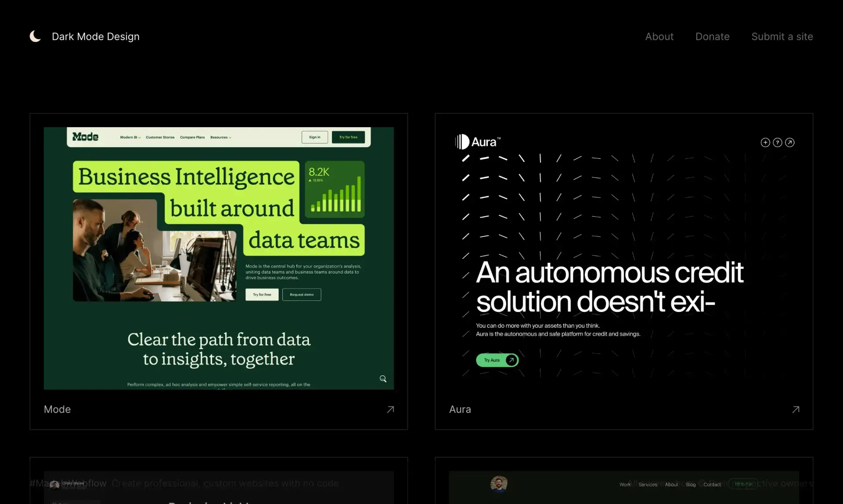The width and height of the screenshot is (843, 504).
Task: Toggle the moon dark mode icon
Action: (x=35, y=36)
